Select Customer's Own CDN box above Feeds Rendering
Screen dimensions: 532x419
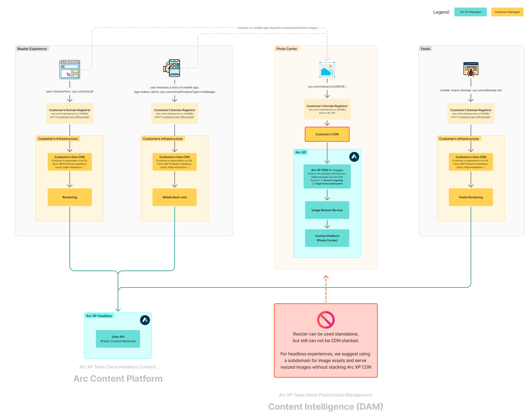471,162
